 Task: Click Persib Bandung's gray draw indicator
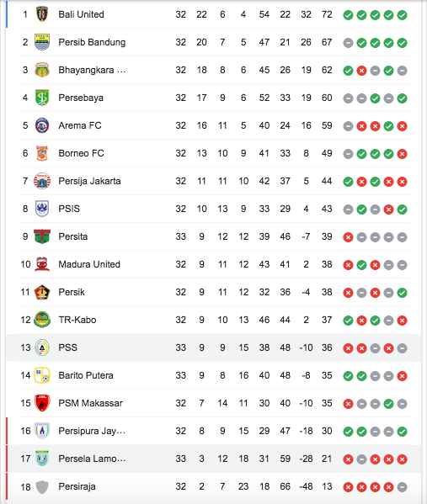click(x=348, y=43)
